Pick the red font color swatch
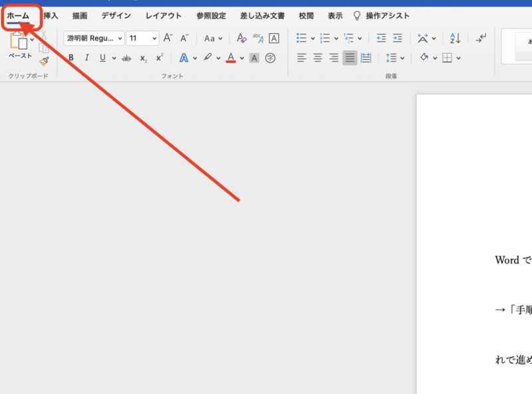Viewport: 532px width, 394px height. click(x=229, y=58)
